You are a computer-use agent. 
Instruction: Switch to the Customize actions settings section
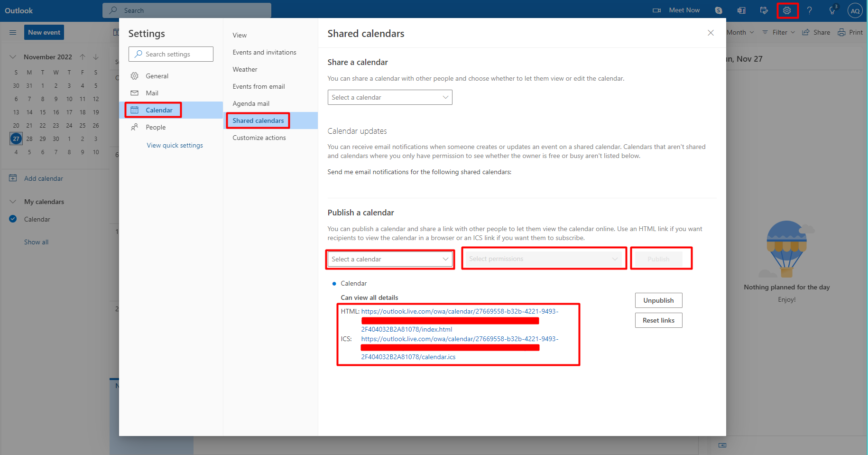(259, 138)
